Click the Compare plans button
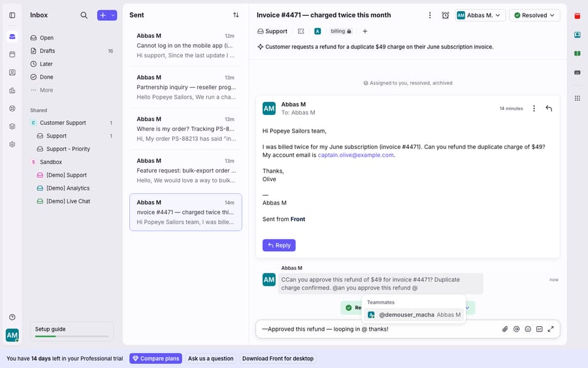 (x=155, y=359)
